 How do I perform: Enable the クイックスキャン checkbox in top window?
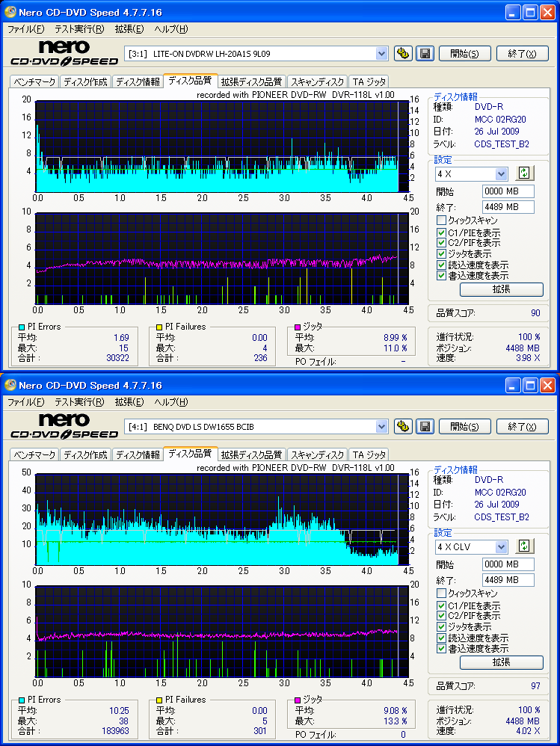(441, 221)
